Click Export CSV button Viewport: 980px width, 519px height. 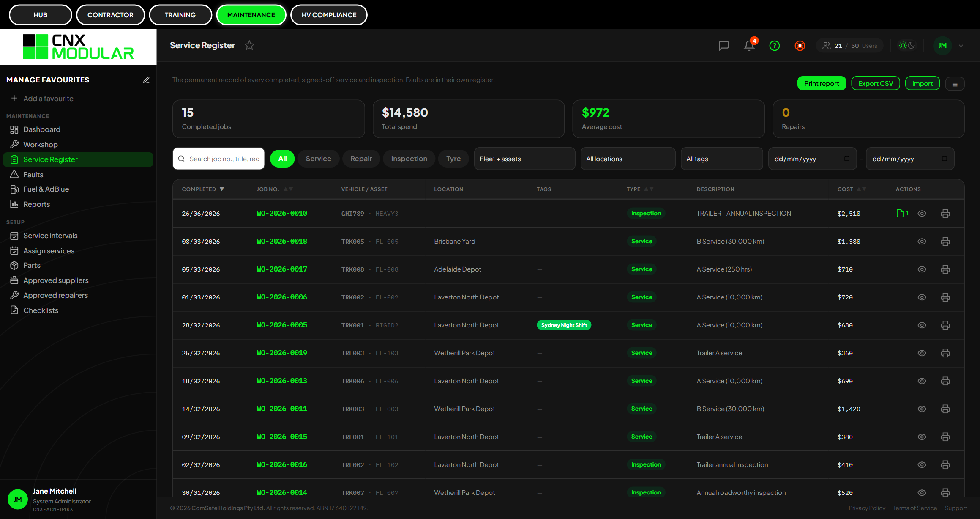(x=876, y=83)
